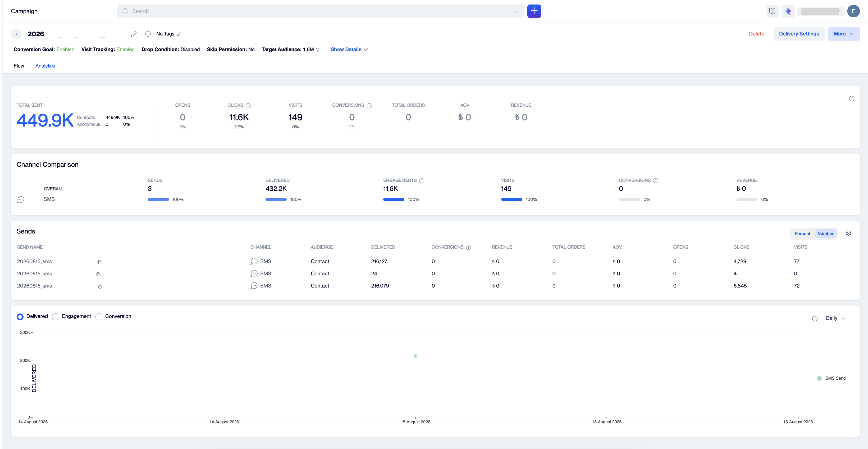The image size is (868, 449).
Task: Click the search magnifier icon
Action: [x=125, y=11]
